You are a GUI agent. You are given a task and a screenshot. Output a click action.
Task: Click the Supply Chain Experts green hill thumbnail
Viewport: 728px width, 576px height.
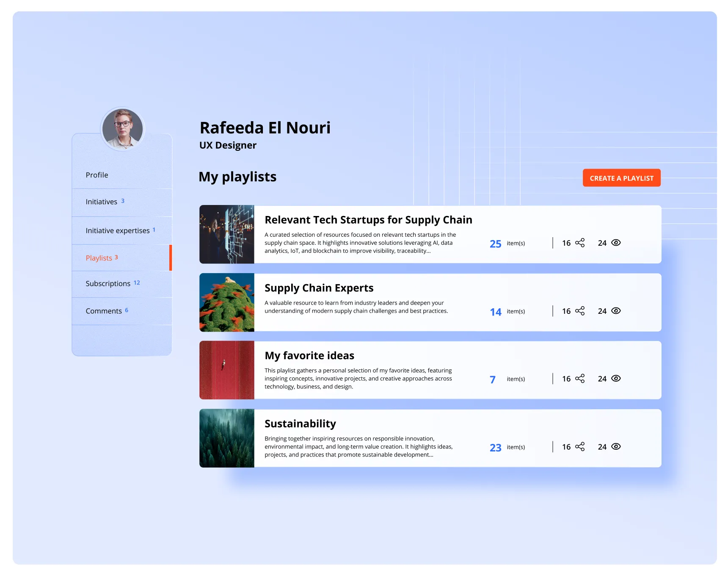coord(227,302)
